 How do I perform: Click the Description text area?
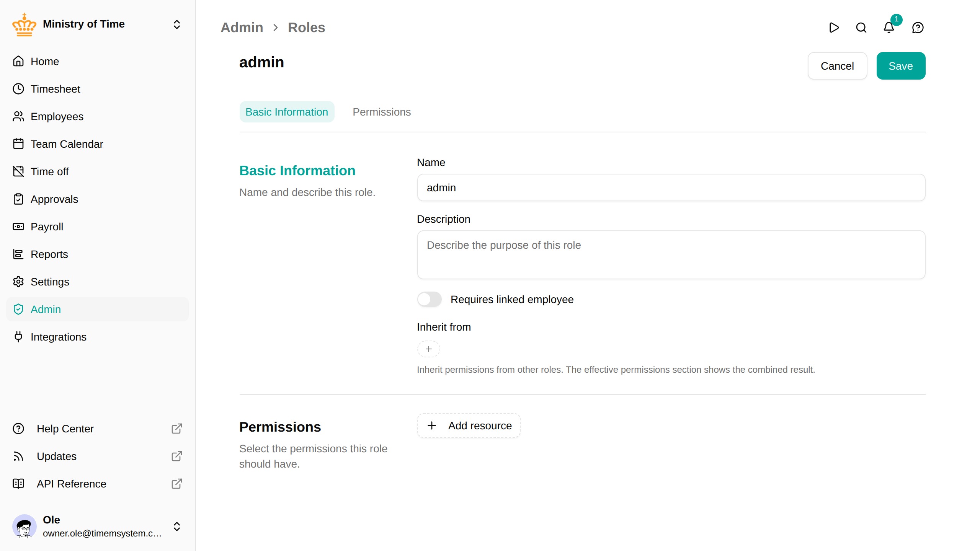[x=671, y=254]
